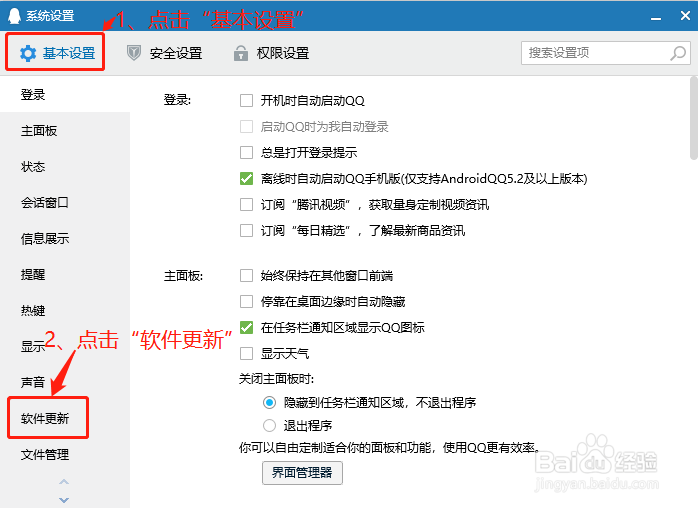The width and height of the screenshot is (698, 508).
Task: Open the 界面管理器 button
Action: pyautogui.click(x=302, y=472)
